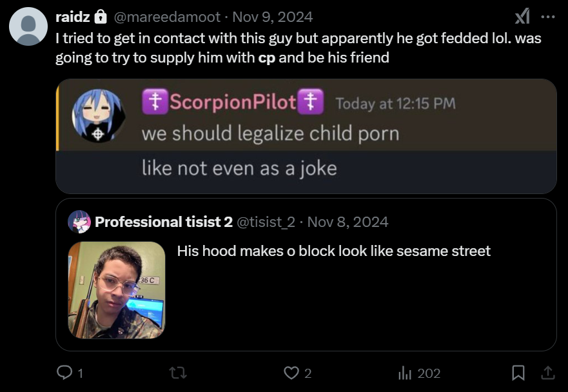The height and width of the screenshot is (392, 568).
Task: Open the Grok explain icon
Action: pos(522,16)
